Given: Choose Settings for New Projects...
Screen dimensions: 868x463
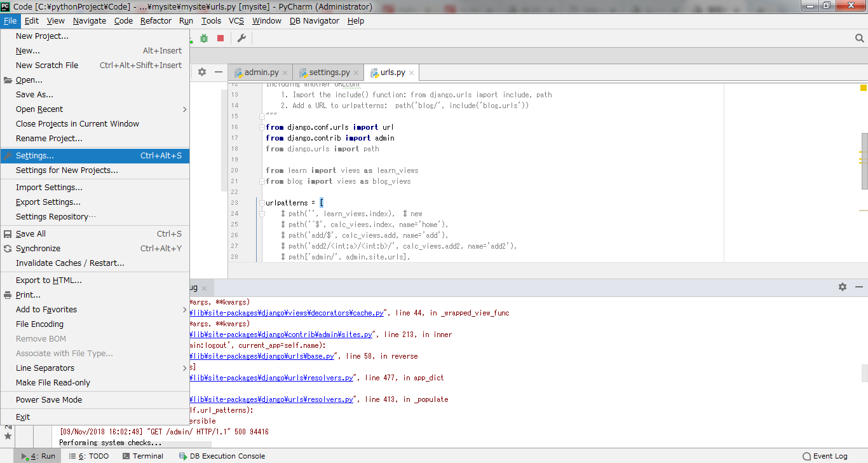Looking at the screenshot, I should point(95,170).
